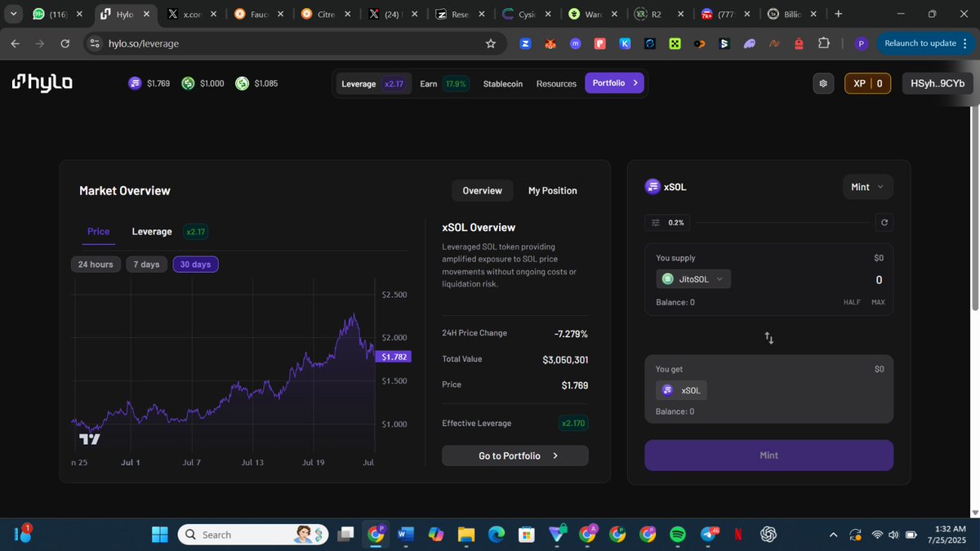Open the Resources nav item
Viewport: 980px width, 551px height.
pyautogui.click(x=556, y=83)
